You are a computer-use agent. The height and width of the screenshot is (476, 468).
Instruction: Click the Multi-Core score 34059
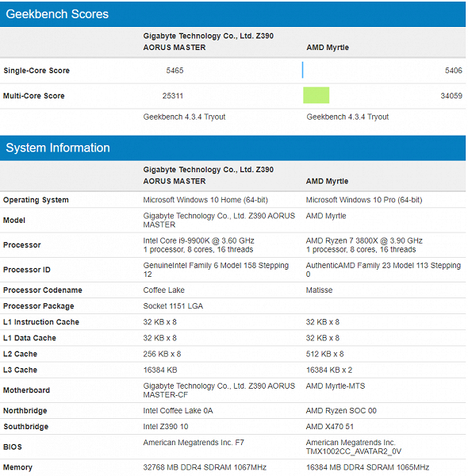click(451, 96)
